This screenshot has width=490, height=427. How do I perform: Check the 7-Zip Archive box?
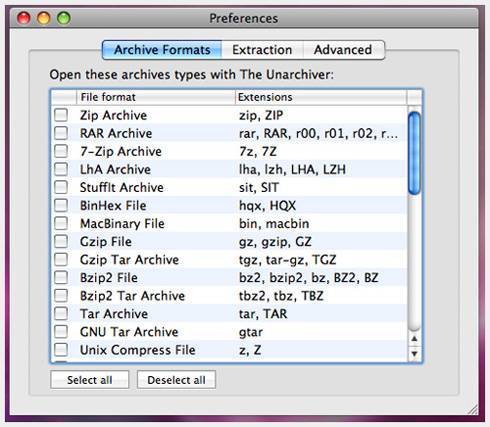61,151
